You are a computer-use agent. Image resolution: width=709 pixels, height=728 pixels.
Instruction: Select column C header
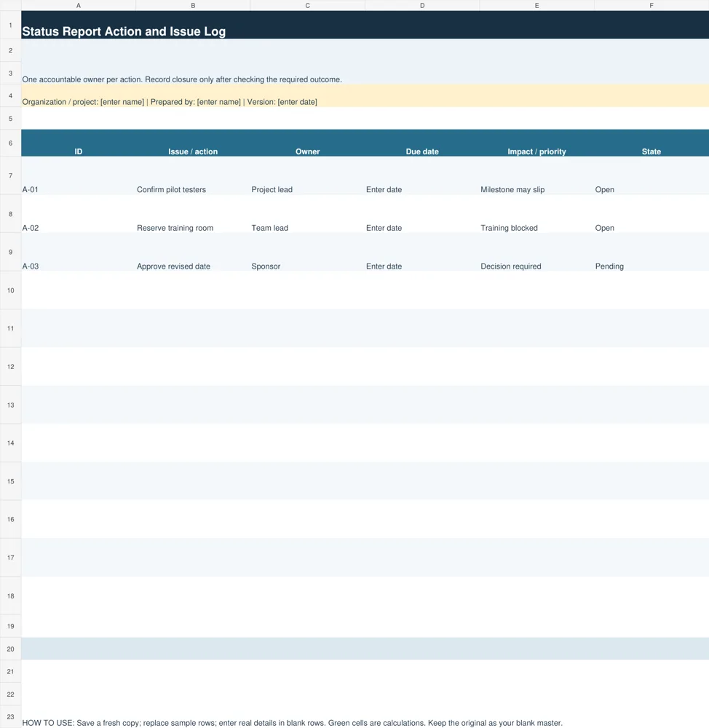coord(307,6)
